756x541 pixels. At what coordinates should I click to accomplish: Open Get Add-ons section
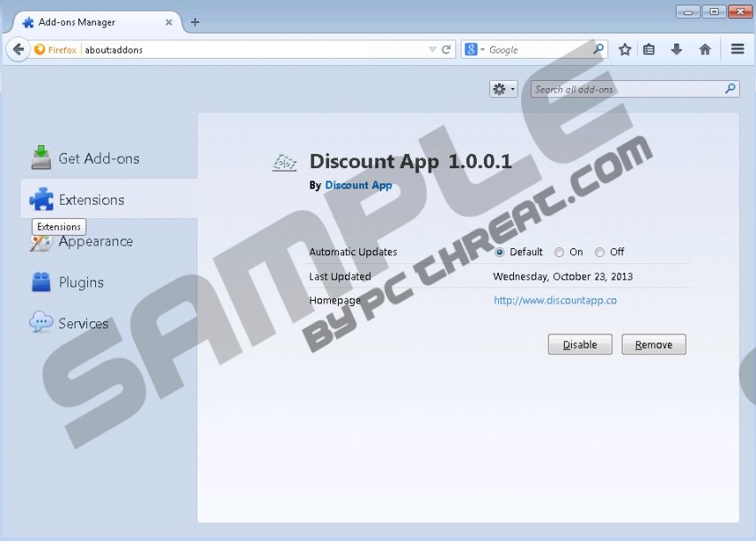(98, 158)
